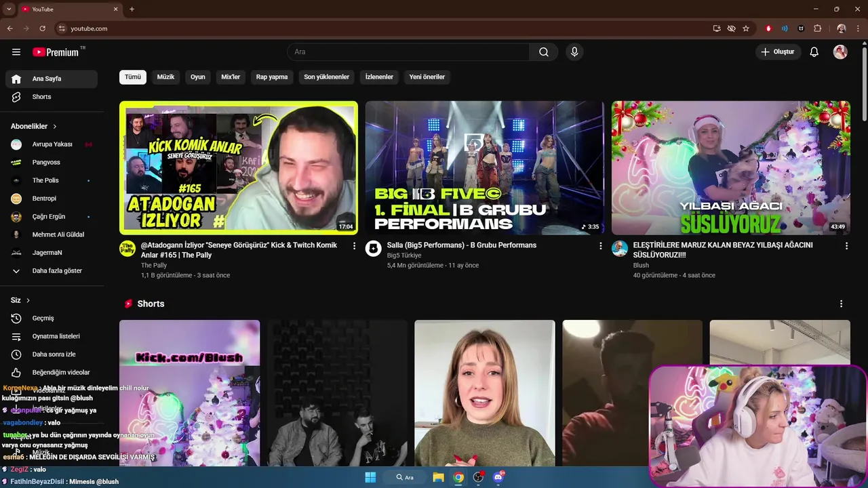
Task: Open Salla Big5 Performans video title
Action: [462, 245]
